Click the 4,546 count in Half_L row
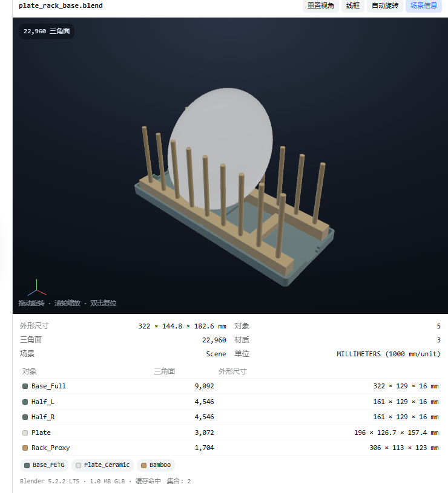This screenshot has width=448, height=493. (x=204, y=402)
